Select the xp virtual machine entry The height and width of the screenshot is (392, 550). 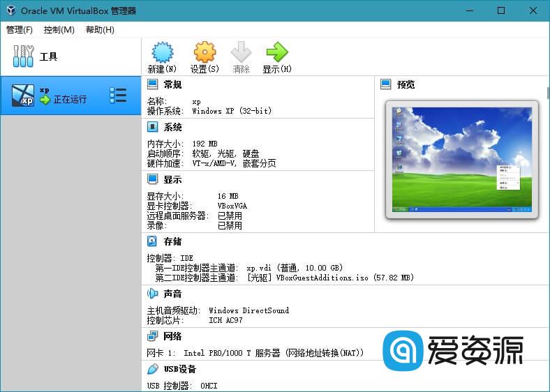coord(63,96)
